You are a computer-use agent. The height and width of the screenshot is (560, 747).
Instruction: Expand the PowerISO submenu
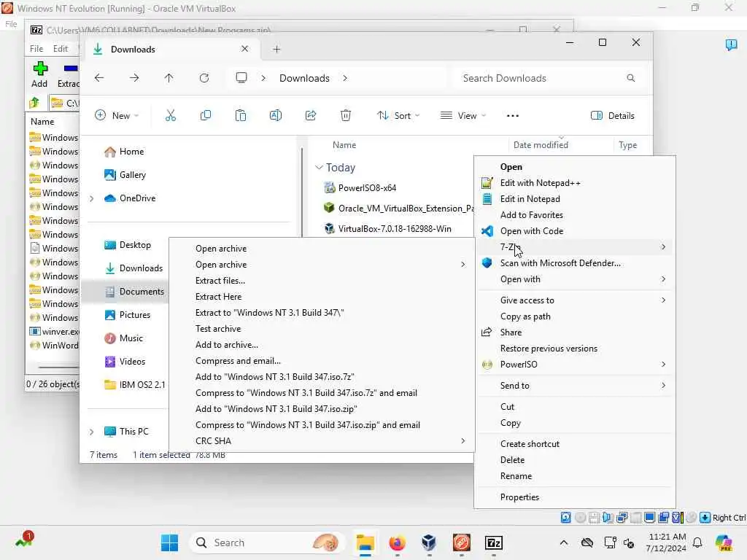(x=663, y=365)
